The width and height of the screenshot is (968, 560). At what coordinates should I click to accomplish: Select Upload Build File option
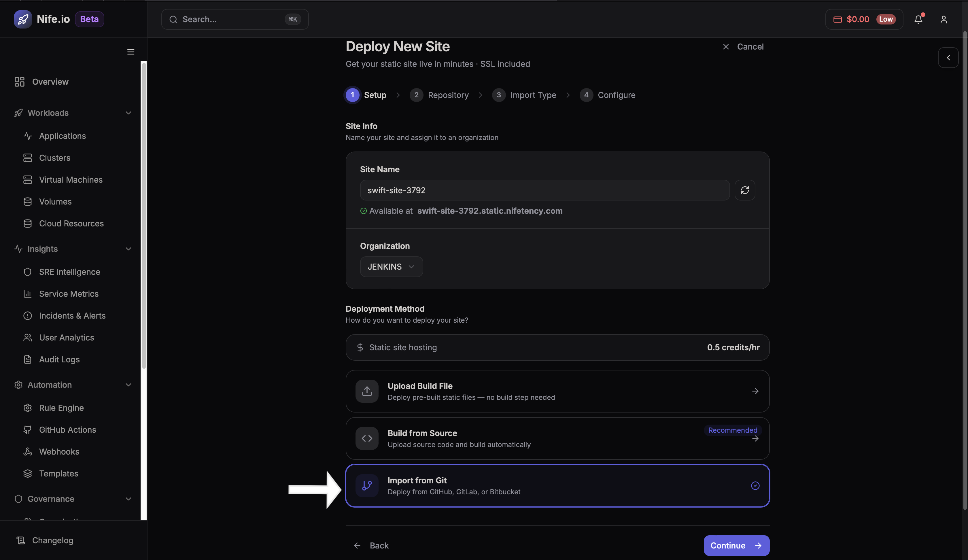tap(557, 391)
